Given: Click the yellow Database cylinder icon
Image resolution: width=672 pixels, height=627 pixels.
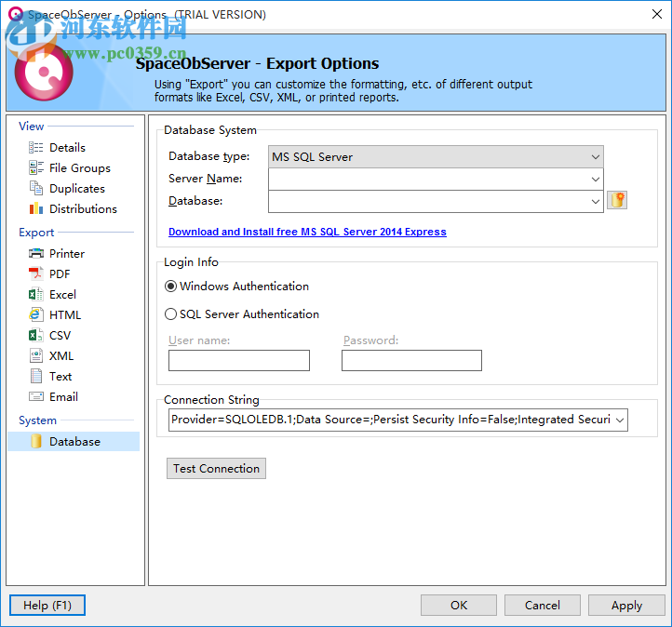Looking at the screenshot, I should [36, 442].
